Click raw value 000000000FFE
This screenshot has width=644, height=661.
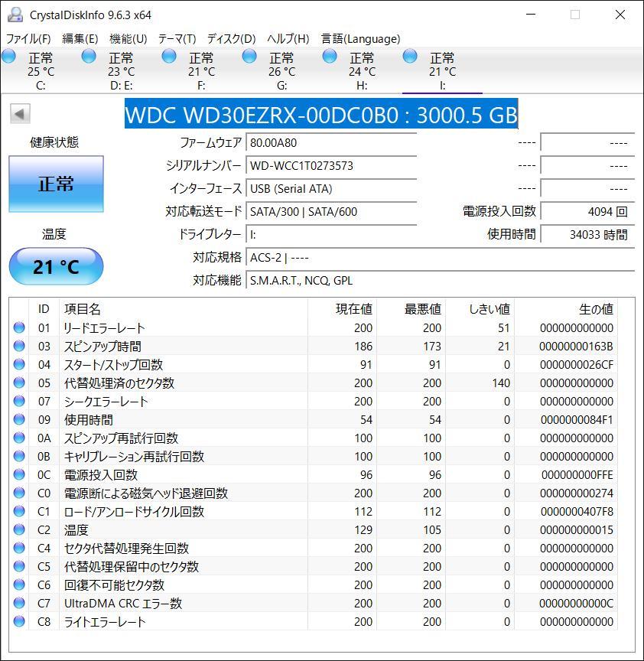tap(577, 475)
